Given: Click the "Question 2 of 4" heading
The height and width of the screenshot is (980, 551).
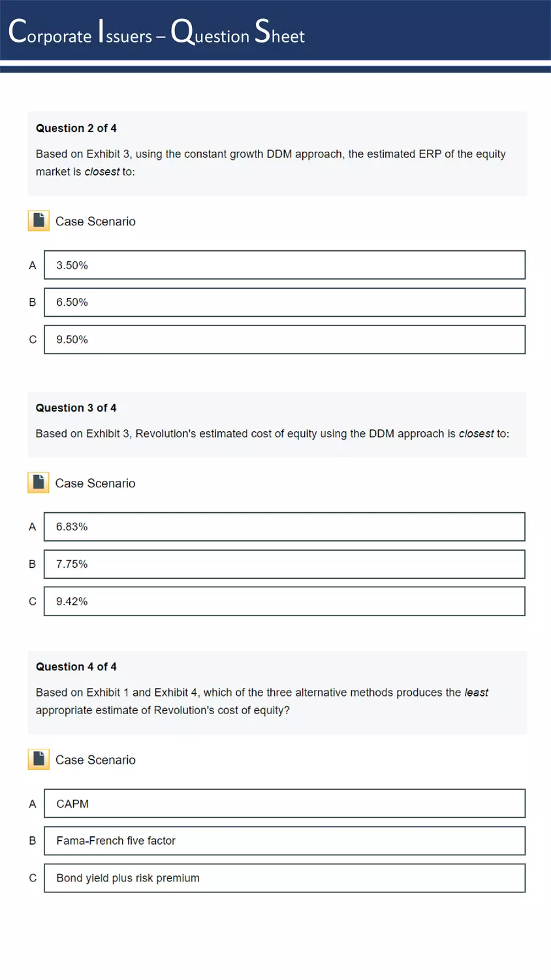Looking at the screenshot, I should click(x=76, y=128).
